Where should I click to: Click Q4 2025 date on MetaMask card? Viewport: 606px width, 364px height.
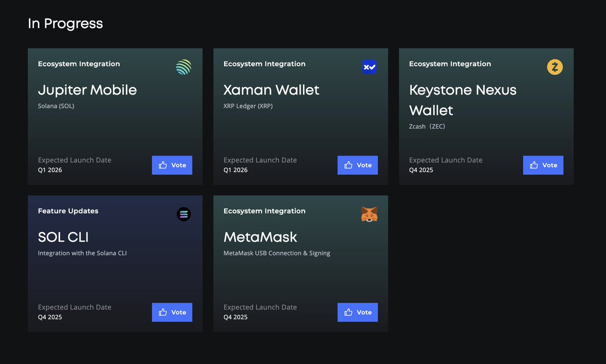tap(236, 317)
